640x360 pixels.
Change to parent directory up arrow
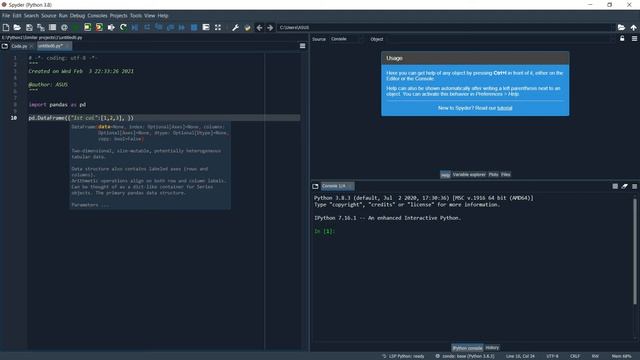click(x=633, y=27)
